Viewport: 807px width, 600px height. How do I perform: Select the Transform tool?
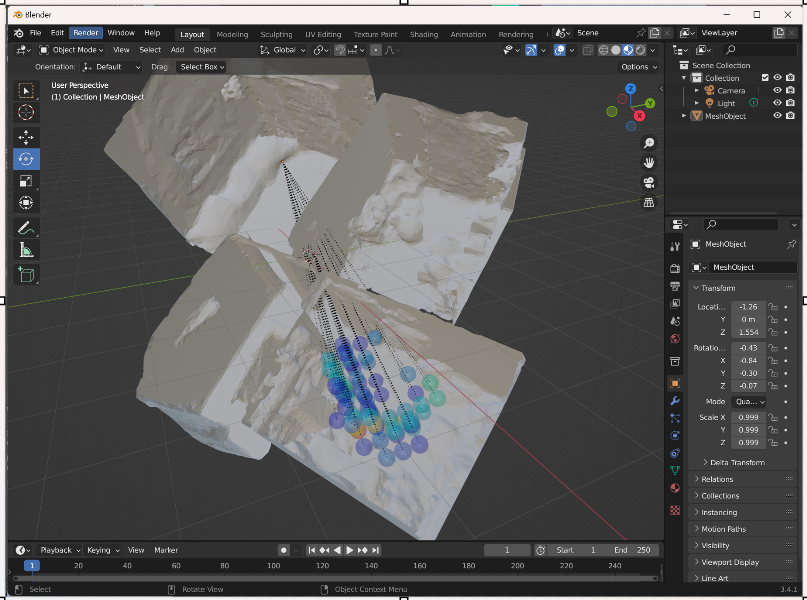pyautogui.click(x=26, y=202)
